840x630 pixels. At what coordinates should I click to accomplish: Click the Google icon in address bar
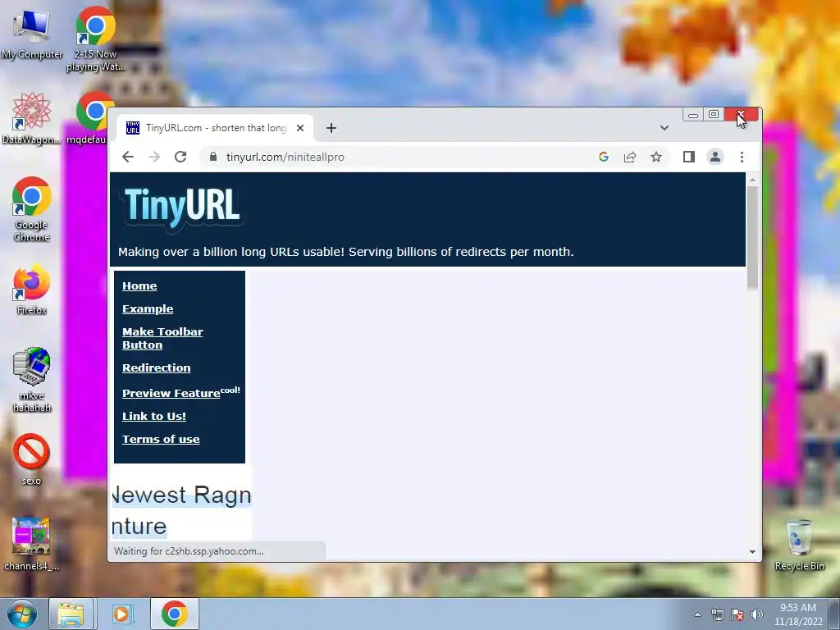[604, 157]
